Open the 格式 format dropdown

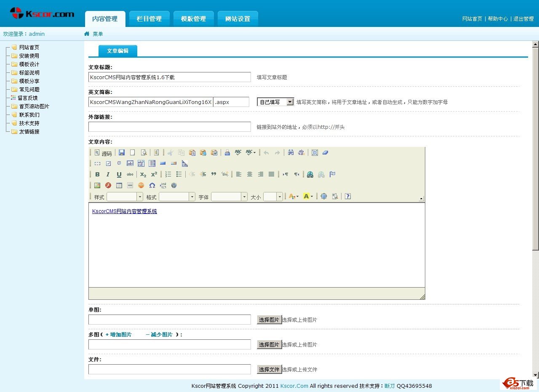(x=177, y=197)
